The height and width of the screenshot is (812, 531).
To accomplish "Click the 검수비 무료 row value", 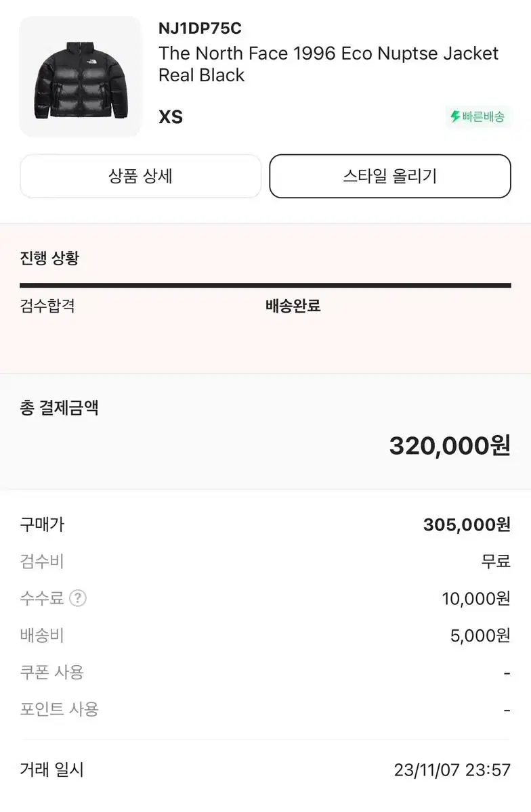I will tap(496, 562).
